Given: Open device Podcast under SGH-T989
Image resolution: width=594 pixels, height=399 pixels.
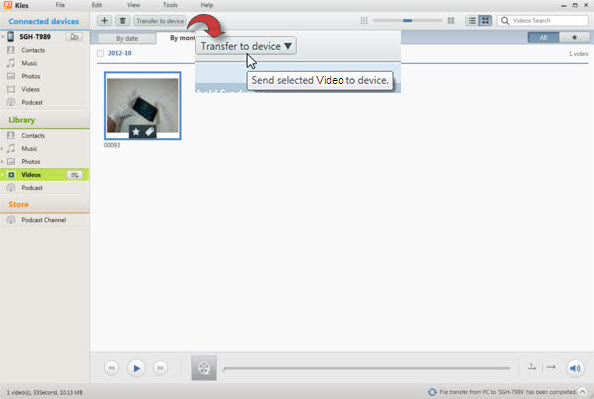Looking at the screenshot, I should (x=32, y=102).
